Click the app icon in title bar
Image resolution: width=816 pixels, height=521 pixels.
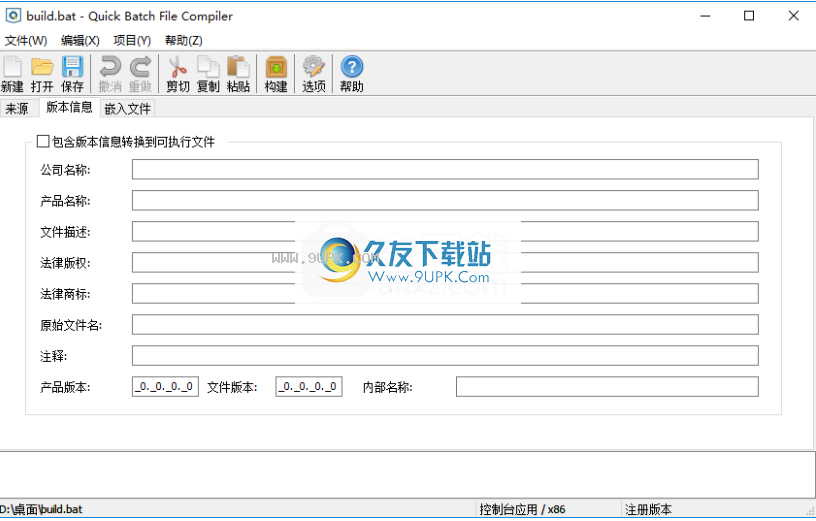(x=12, y=16)
